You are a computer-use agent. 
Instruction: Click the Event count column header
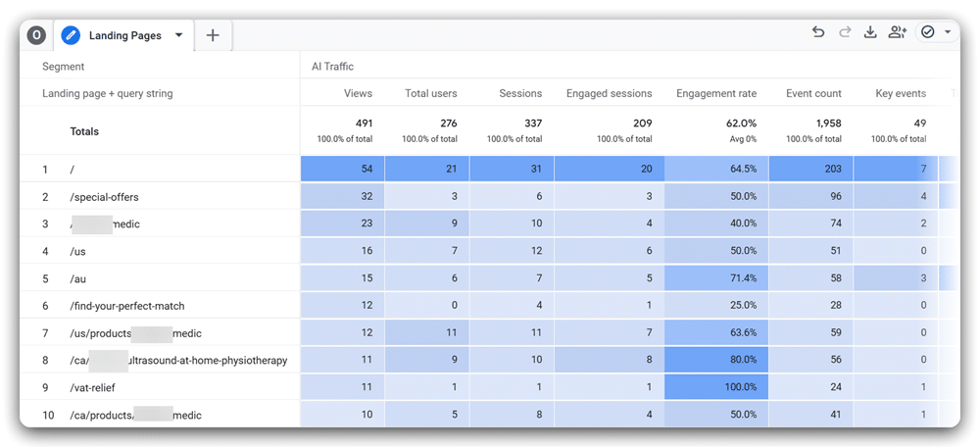(813, 94)
